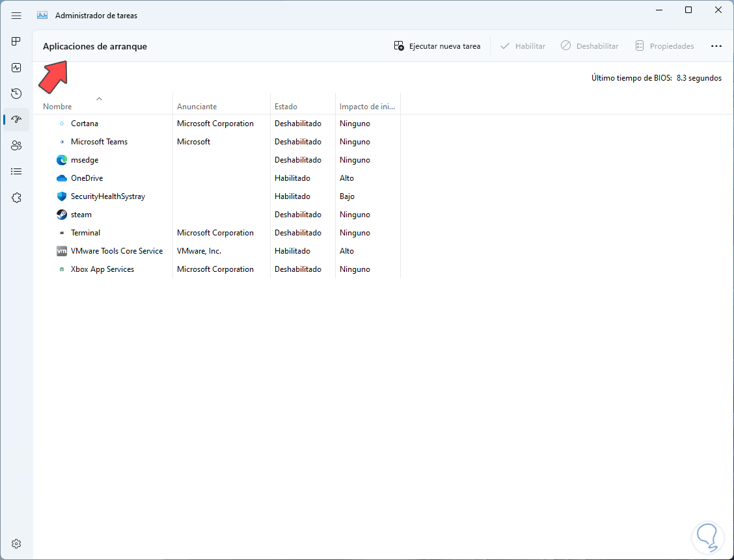Click Aplicaciones de arranque page heading
Viewport: 734px width, 560px height.
click(x=95, y=46)
